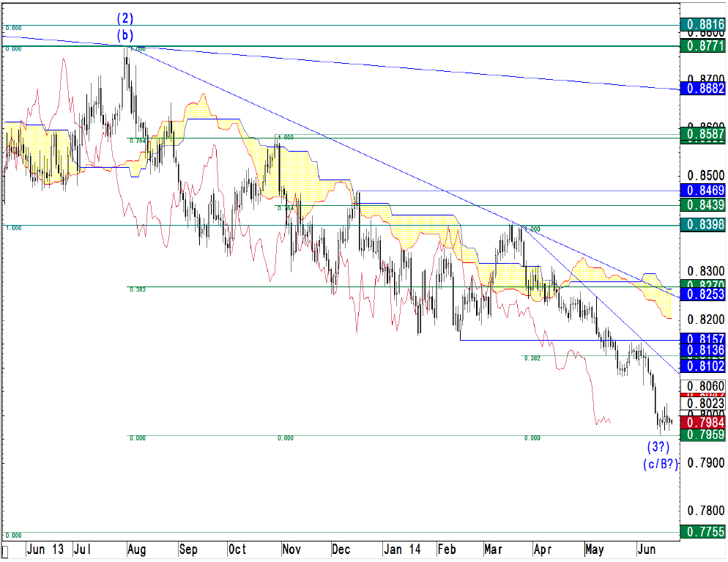Select the 0.8136 price level tag
This screenshot has width=728, height=562.
click(x=702, y=351)
